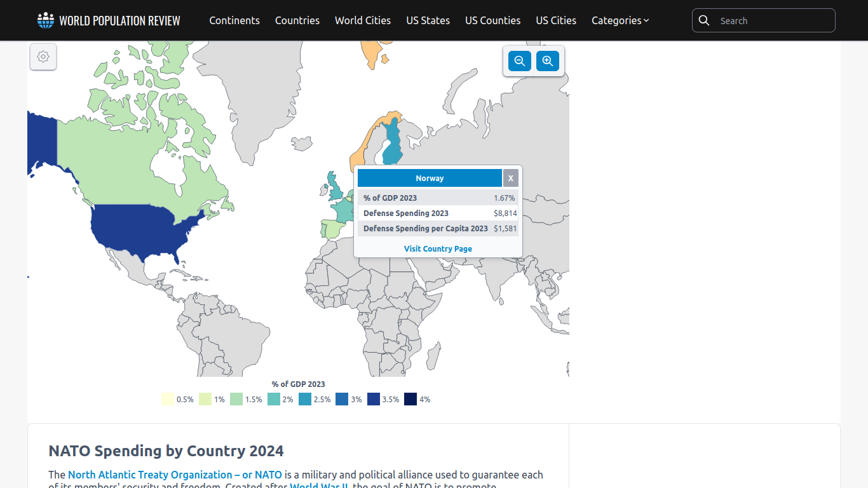Zoom in on the map
Image resolution: width=868 pixels, height=488 pixels.
point(548,61)
